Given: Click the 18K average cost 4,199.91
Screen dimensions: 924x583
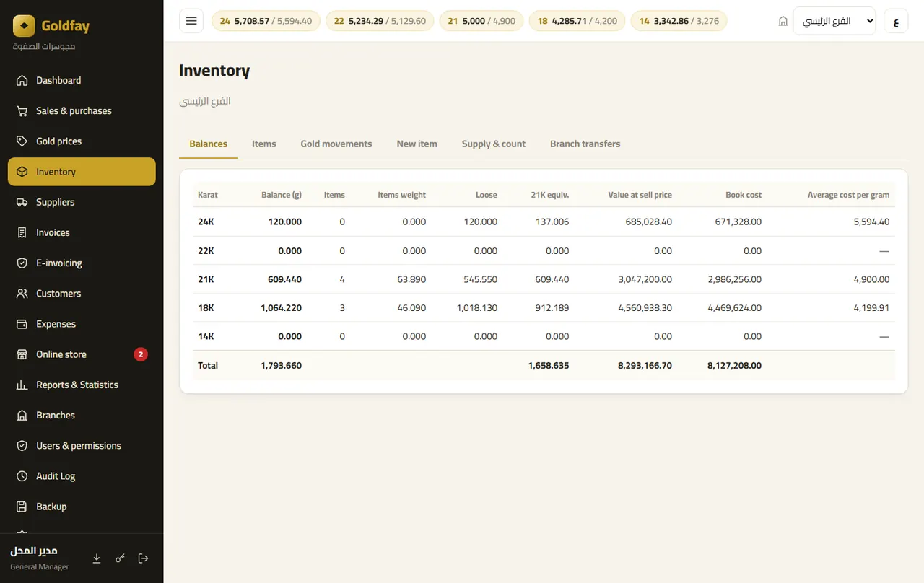Looking at the screenshot, I should [x=871, y=307].
